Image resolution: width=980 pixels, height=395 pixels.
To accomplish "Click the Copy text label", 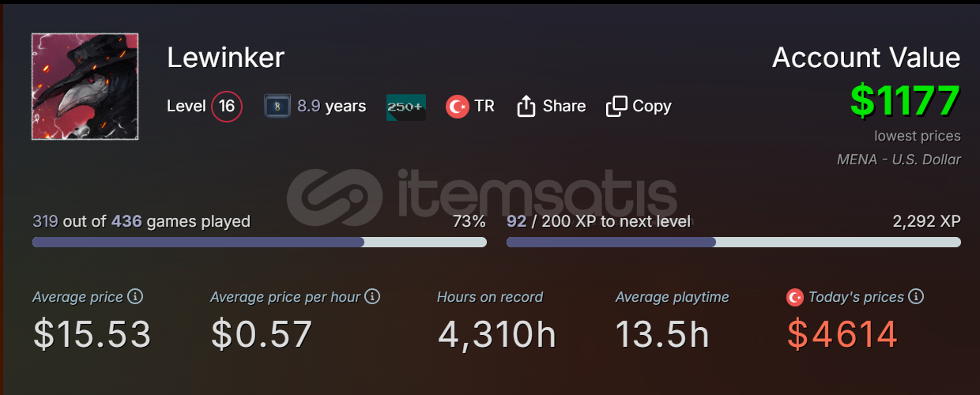I will [652, 106].
